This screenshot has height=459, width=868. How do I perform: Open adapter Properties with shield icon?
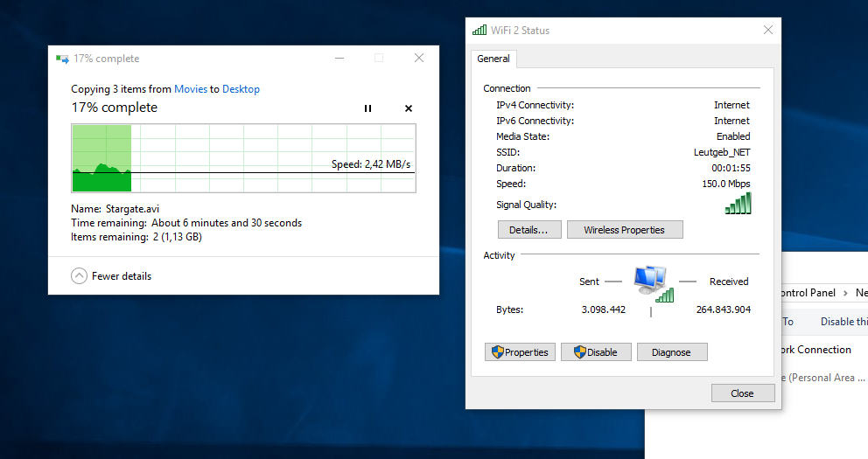coord(520,352)
